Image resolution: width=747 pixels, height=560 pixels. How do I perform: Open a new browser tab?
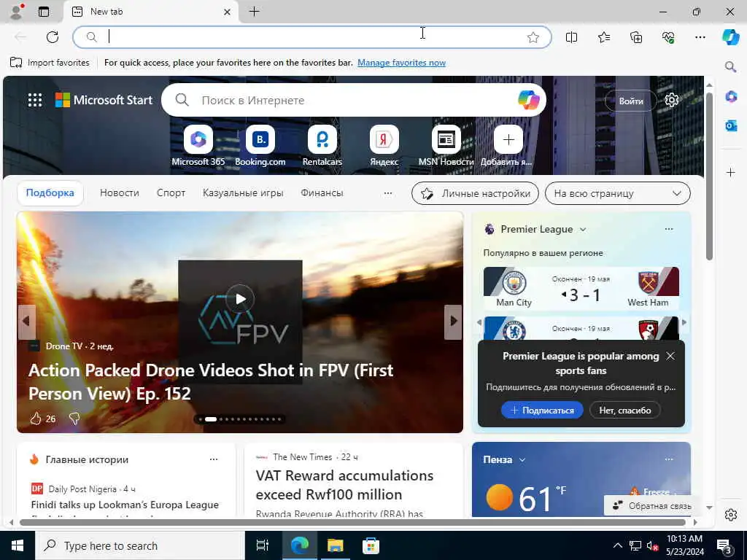(x=255, y=12)
